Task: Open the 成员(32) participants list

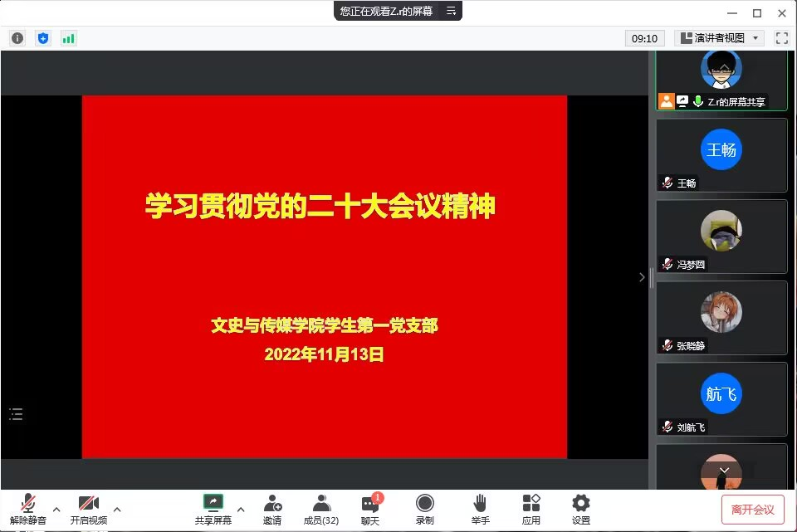Action: (x=320, y=509)
